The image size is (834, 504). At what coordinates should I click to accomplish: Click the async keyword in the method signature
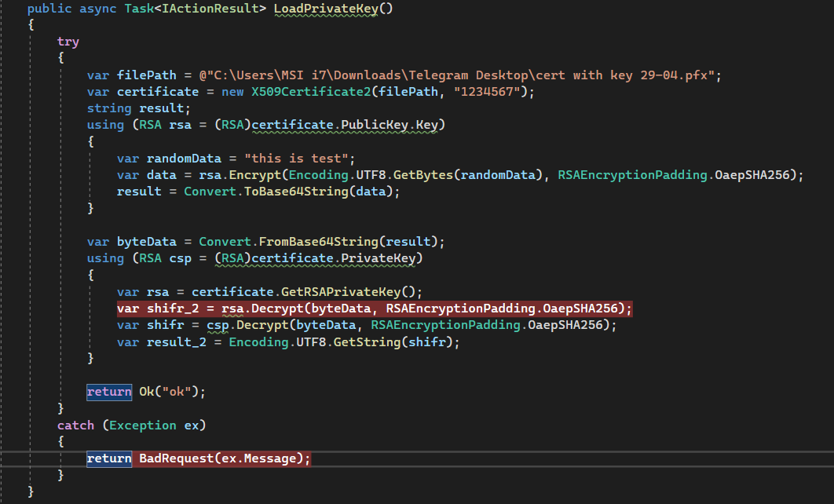point(98,9)
